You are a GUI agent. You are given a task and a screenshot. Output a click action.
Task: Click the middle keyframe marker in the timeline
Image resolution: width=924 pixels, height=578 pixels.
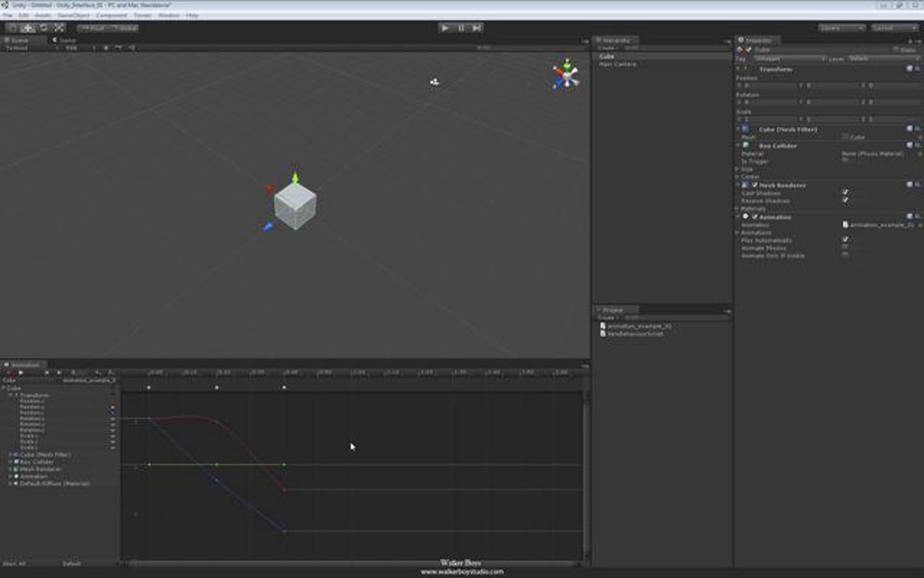tap(217, 387)
